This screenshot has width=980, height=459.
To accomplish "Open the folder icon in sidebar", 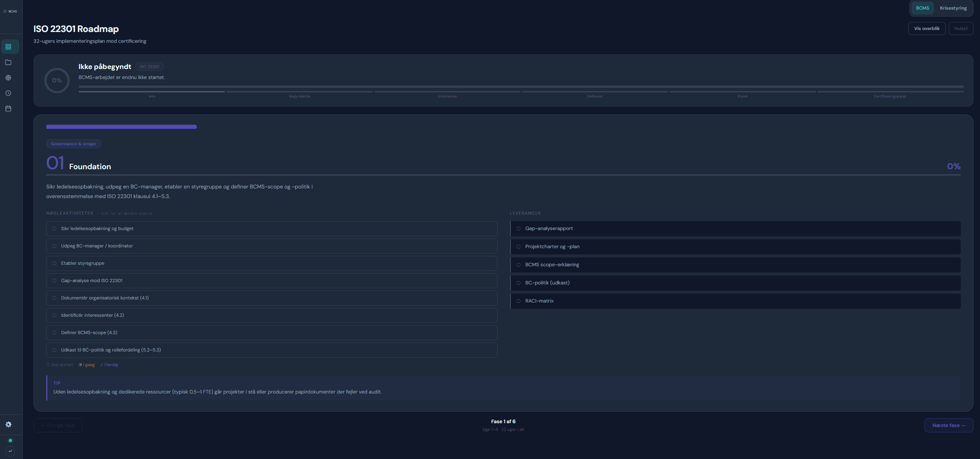I will pyautogui.click(x=8, y=62).
